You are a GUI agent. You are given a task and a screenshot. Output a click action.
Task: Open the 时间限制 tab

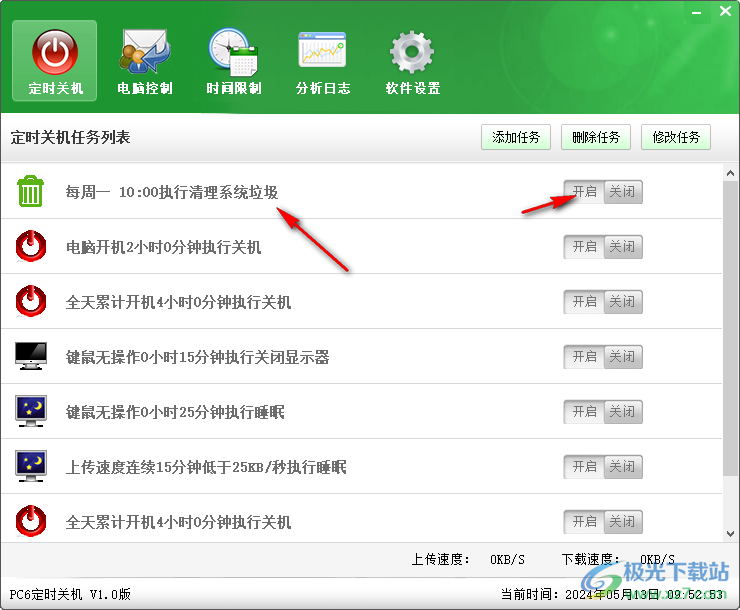pyautogui.click(x=234, y=60)
